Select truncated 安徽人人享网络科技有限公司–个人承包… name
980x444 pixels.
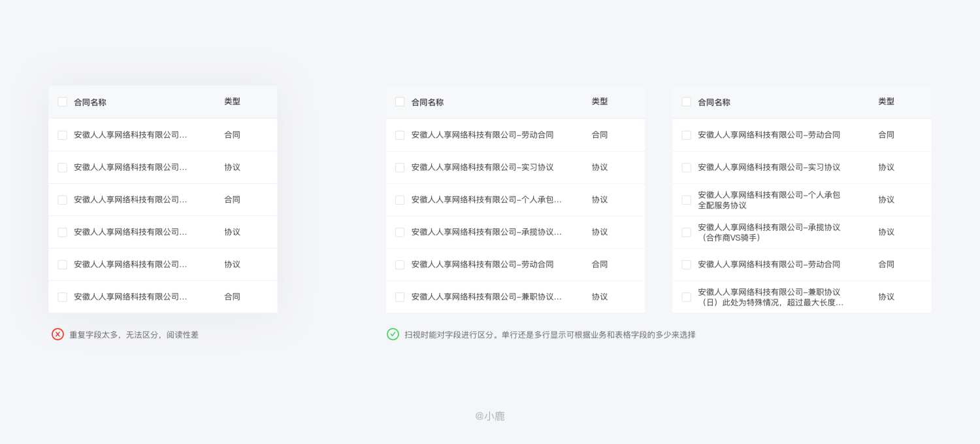pyautogui.click(x=487, y=199)
